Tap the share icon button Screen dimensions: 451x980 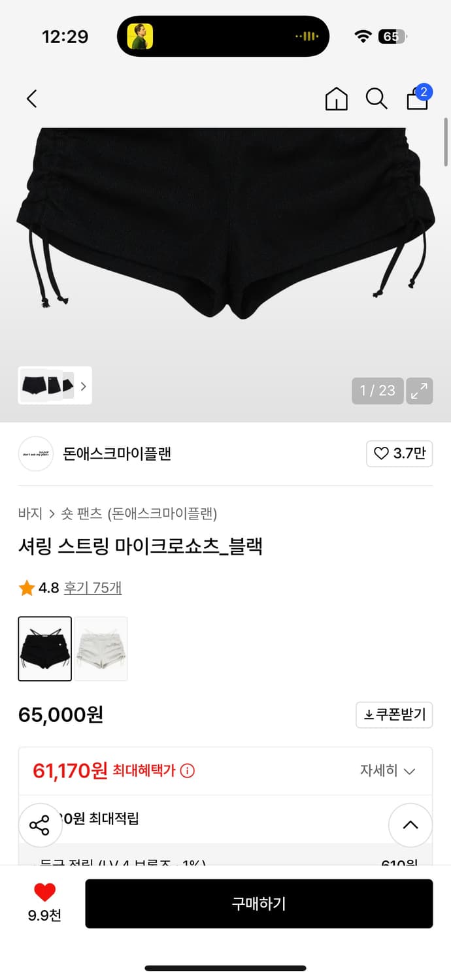coord(40,825)
